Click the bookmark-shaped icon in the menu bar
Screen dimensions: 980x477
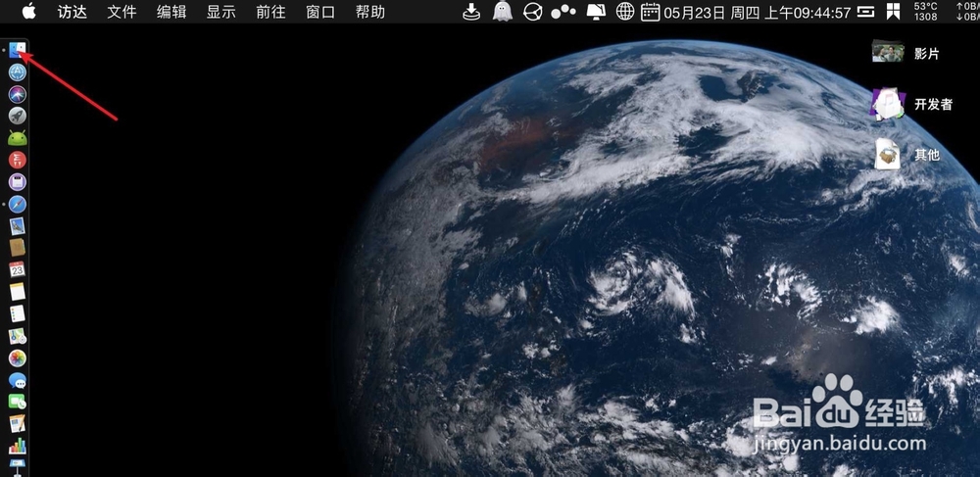click(894, 12)
